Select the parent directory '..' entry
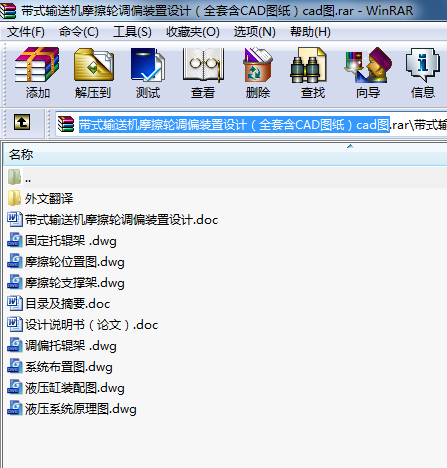447x468 pixels. pyautogui.click(x=20, y=178)
